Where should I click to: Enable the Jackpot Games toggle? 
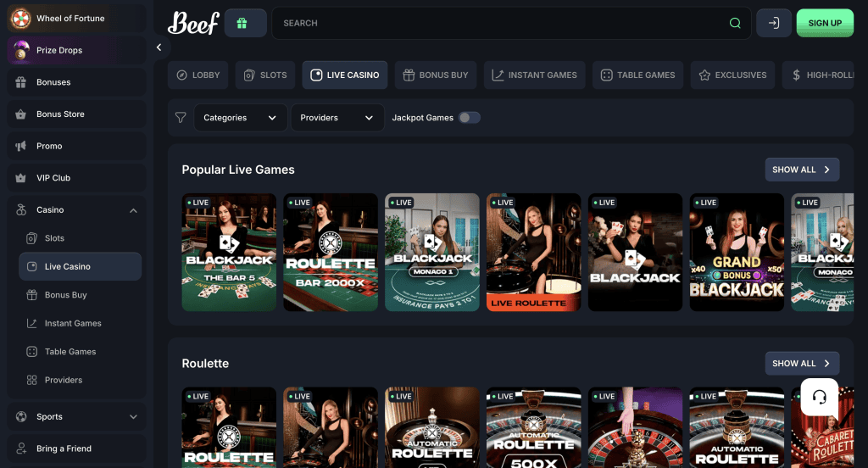click(x=469, y=118)
